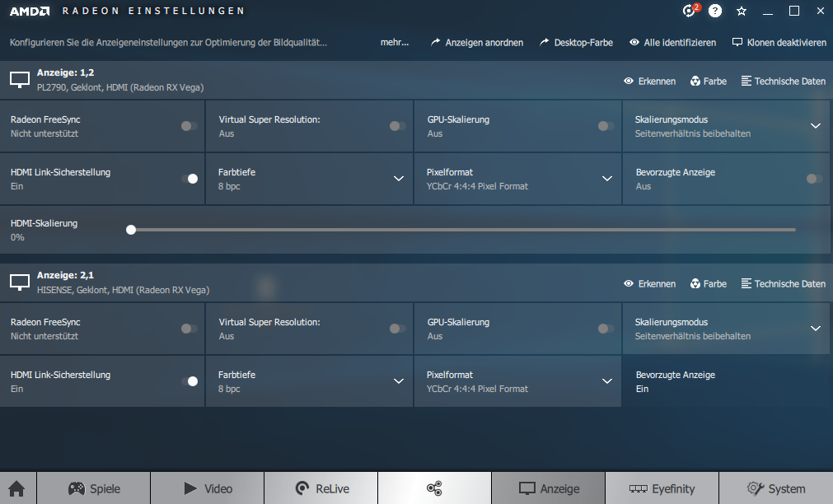Toggle HDMI Link-Sicherstellung for HISENSE display
This screenshot has width=833, height=504.
pyautogui.click(x=190, y=381)
